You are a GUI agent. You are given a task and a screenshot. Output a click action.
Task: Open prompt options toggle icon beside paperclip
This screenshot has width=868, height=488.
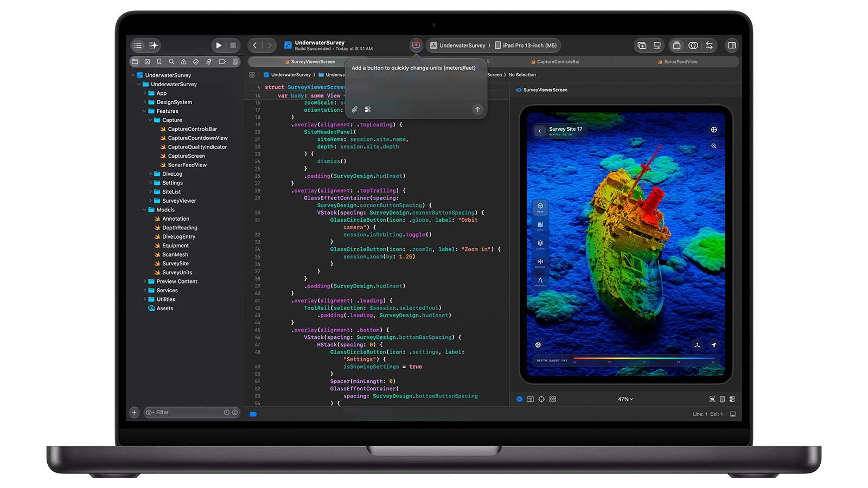click(x=368, y=110)
